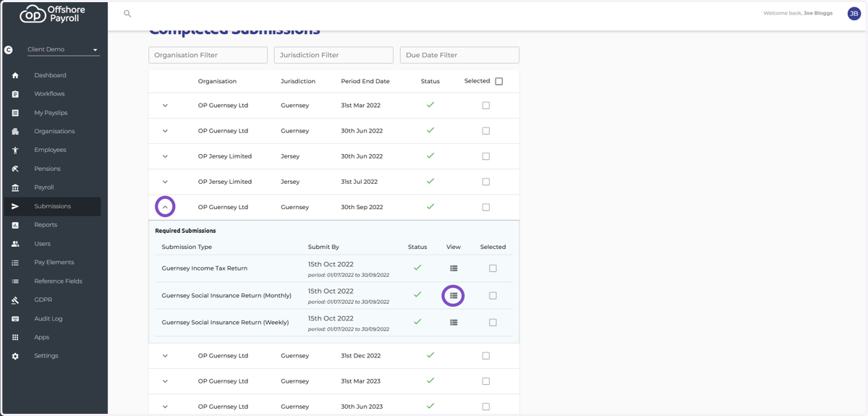868x416 pixels.
Task: View the Guernsey Income Tax Return details
Action: (454, 268)
